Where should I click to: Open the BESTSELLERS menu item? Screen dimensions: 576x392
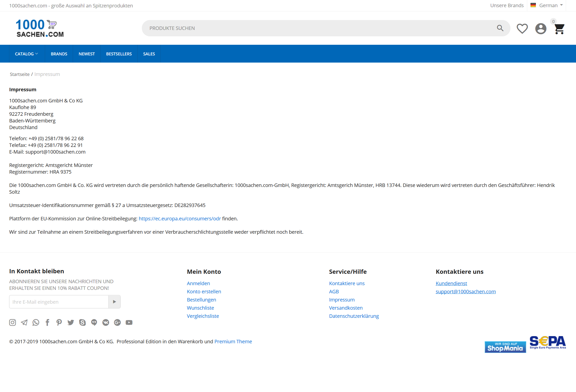point(119,54)
